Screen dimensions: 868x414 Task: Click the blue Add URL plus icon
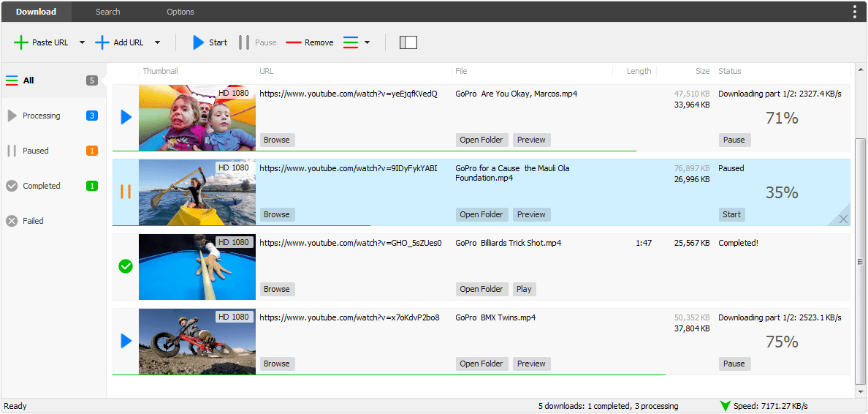point(102,42)
